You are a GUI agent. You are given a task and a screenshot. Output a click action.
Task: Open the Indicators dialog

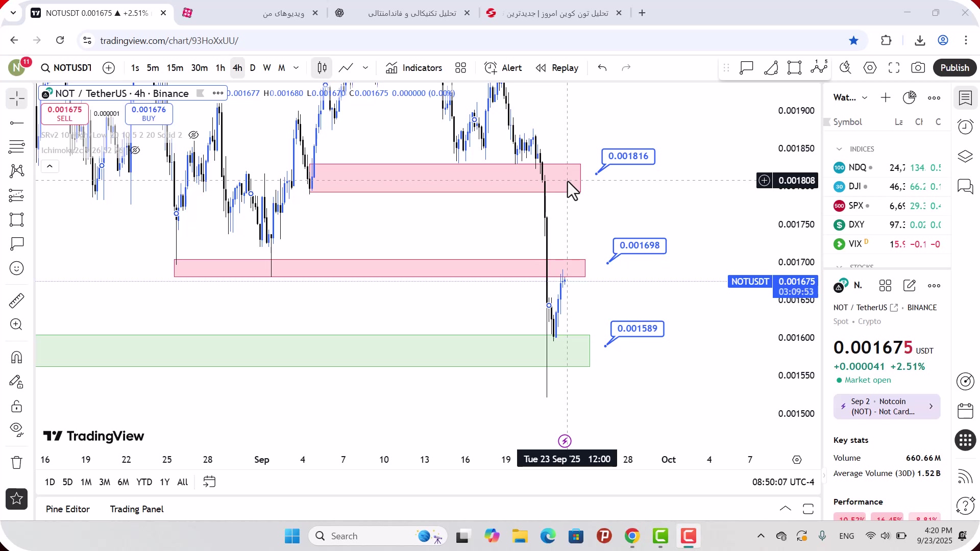(414, 68)
